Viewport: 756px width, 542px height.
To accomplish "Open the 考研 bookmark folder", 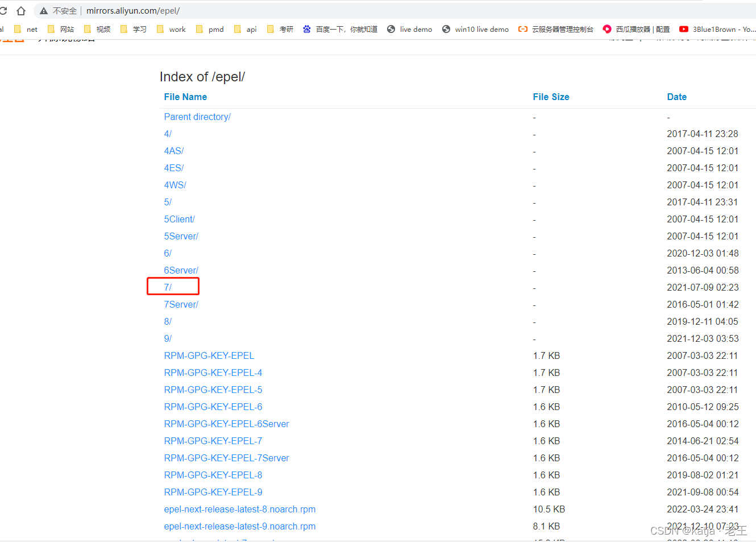I will tap(280, 29).
